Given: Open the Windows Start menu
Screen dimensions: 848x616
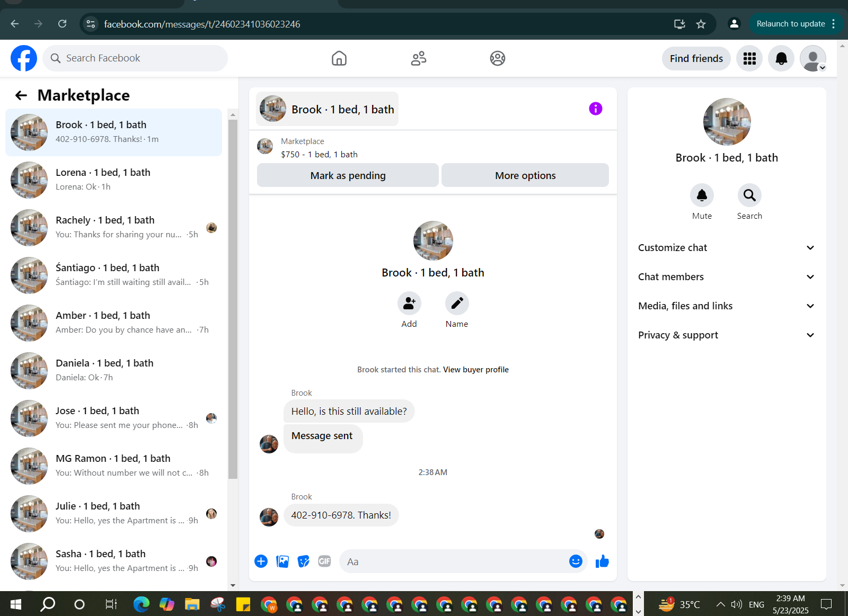Looking at the screenshot, I should pyautogui.click(x=16, y=604).
